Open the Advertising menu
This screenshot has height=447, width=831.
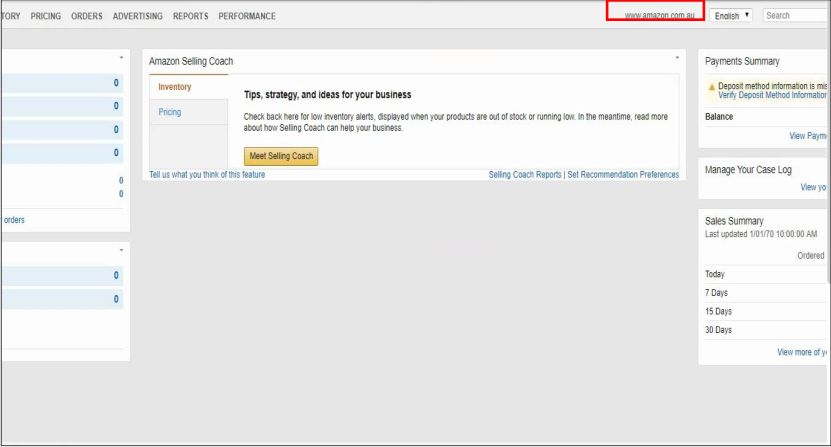(138, 16)
